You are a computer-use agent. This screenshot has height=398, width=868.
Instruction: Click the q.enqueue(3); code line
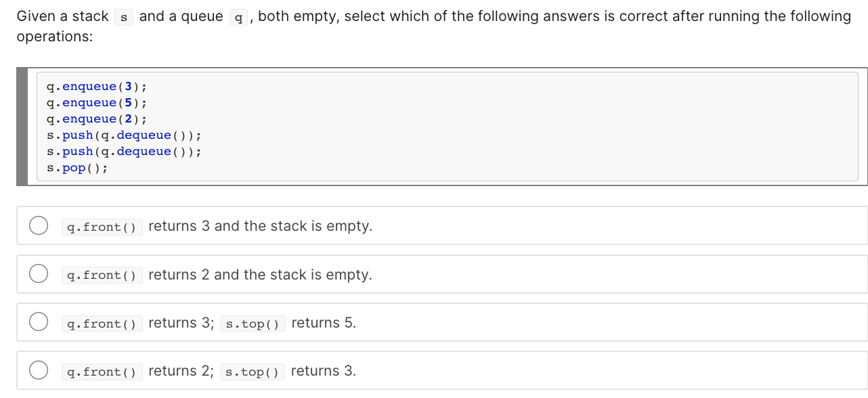97,86
